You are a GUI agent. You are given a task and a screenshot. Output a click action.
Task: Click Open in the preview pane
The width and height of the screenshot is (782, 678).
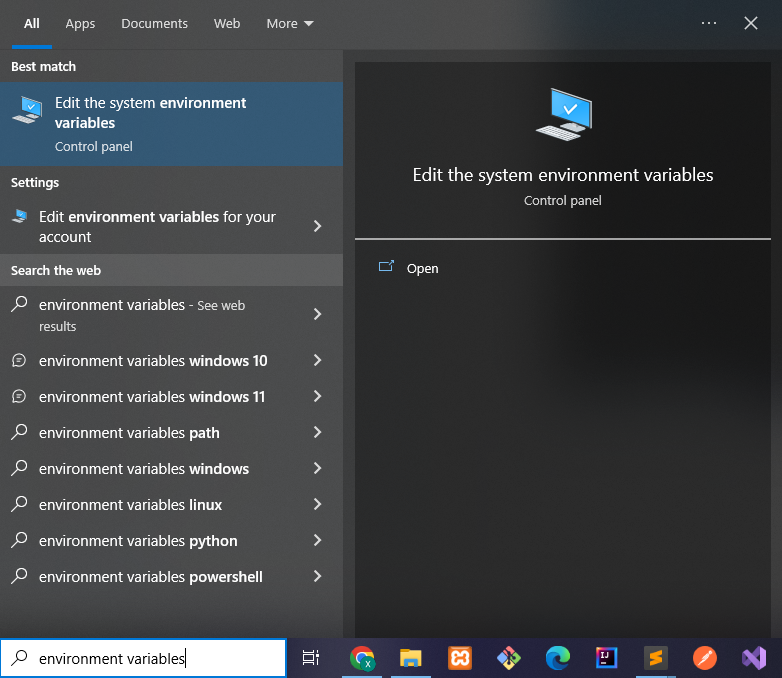click(x=422, y=268)
